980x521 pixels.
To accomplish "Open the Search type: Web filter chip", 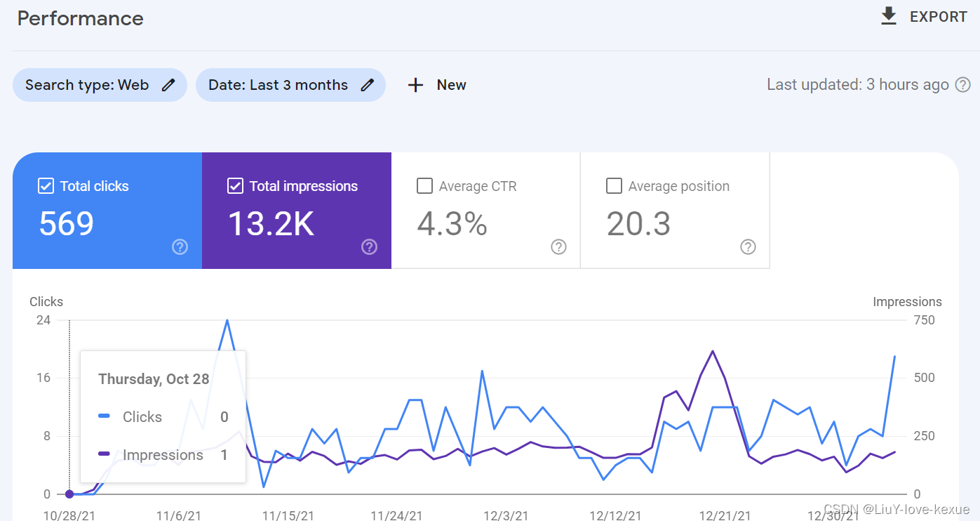I will click(100, 85).
